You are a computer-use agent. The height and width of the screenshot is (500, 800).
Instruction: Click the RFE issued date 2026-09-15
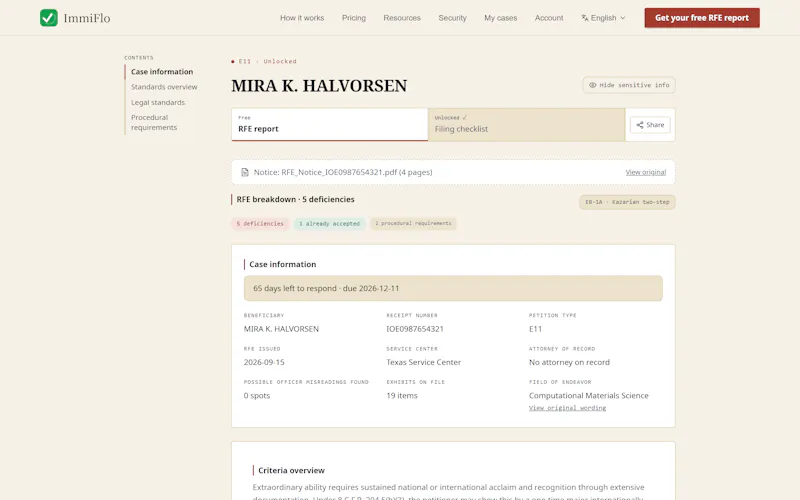tap(264, 362)
